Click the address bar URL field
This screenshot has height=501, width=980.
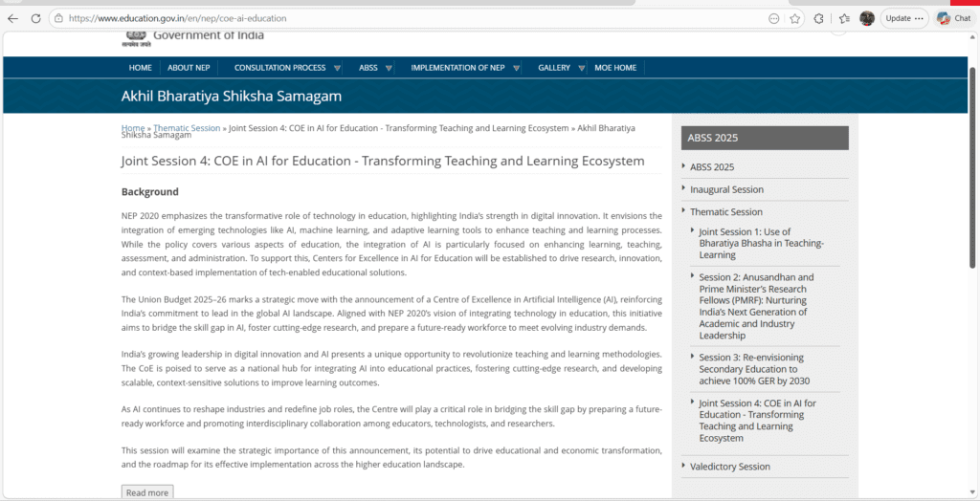click(x=412, y=18)
